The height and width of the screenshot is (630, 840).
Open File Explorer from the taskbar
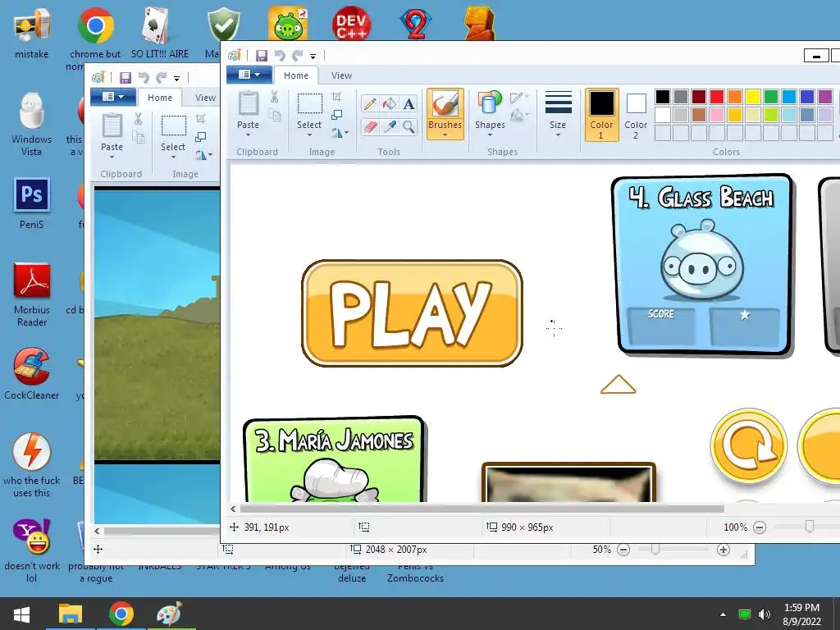click(71, 614)
